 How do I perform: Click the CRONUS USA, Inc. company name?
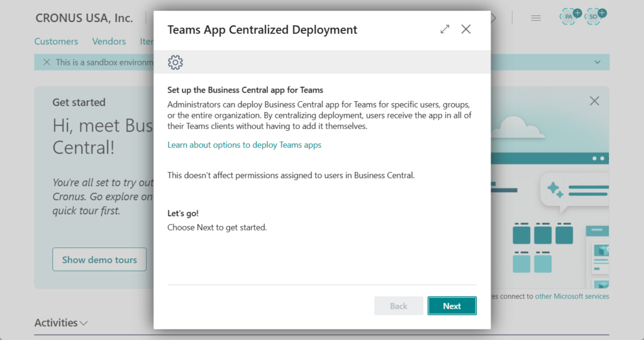click(x=84, y=18)
